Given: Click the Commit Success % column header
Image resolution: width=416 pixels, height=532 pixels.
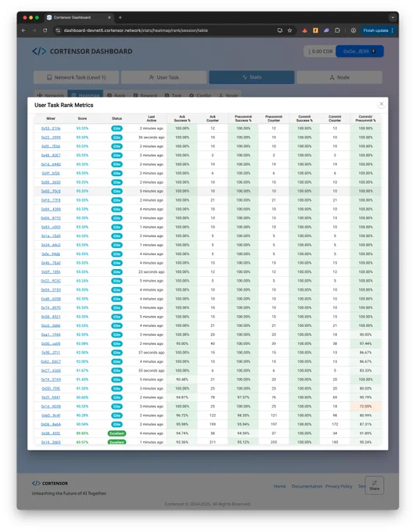Looking at the screenshot, I should coord(304,118).
